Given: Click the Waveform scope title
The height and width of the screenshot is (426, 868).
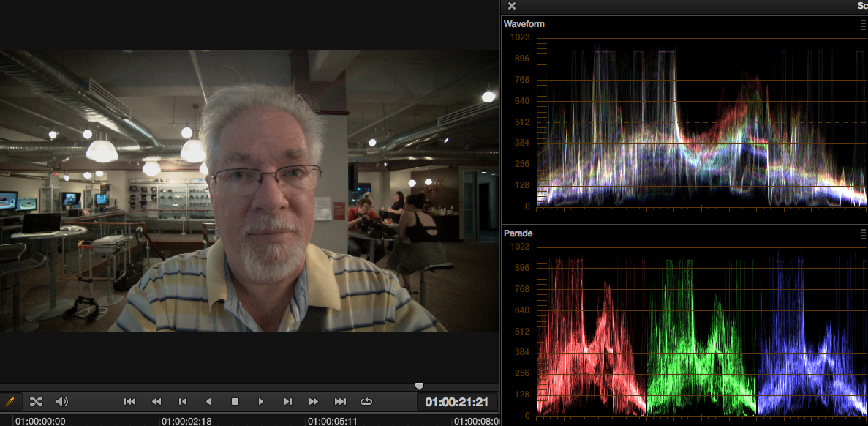Looking at the screenshot, I should [x=524, y=24].
